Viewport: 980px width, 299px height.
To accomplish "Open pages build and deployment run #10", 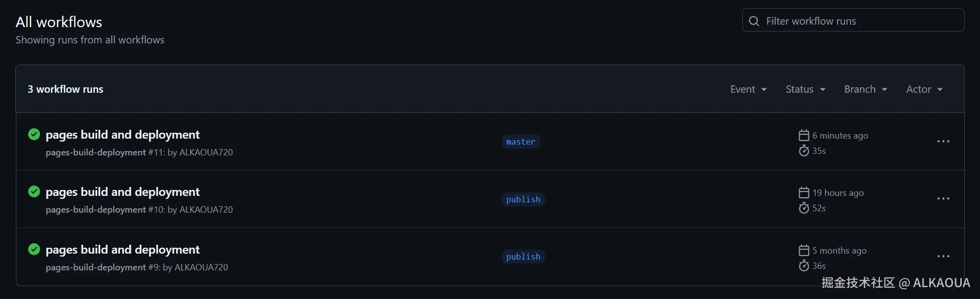I will tap(123, 192).
